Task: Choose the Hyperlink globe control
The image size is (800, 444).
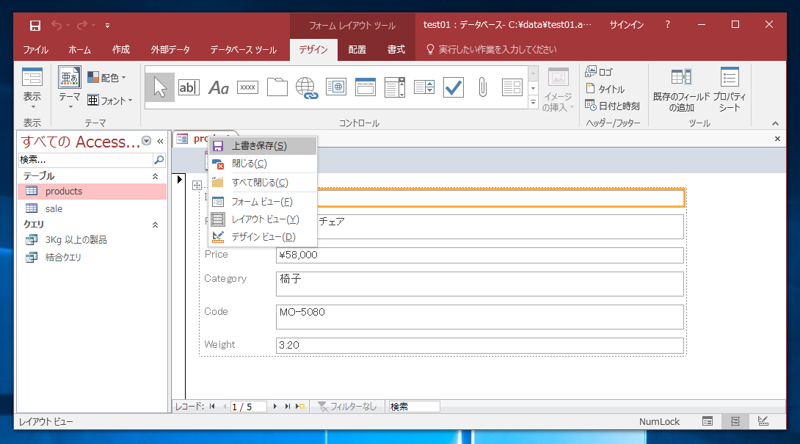Action: 306,88
